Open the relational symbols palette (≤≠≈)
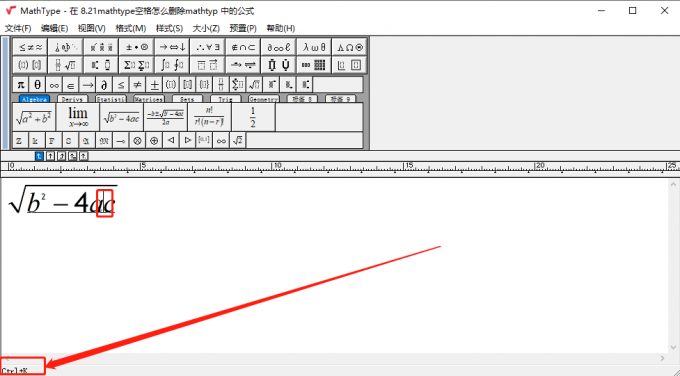The height and width of the screenshot is (376, 680). (30, 47)
